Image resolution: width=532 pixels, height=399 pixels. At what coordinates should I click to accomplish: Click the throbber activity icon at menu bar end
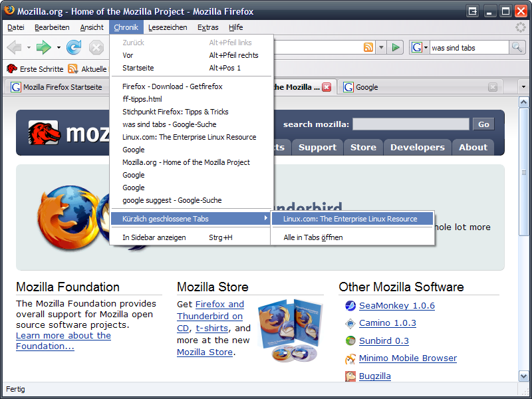pos(521,27)
